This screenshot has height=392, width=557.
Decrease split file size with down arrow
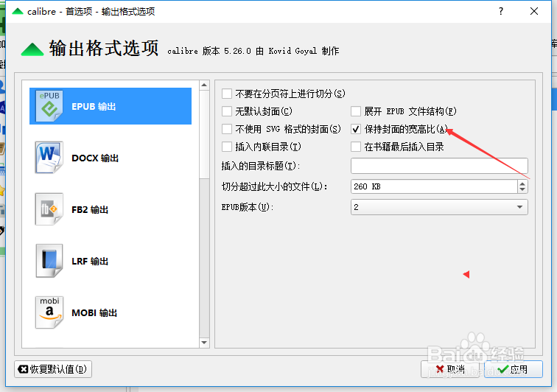click(522, 190)
